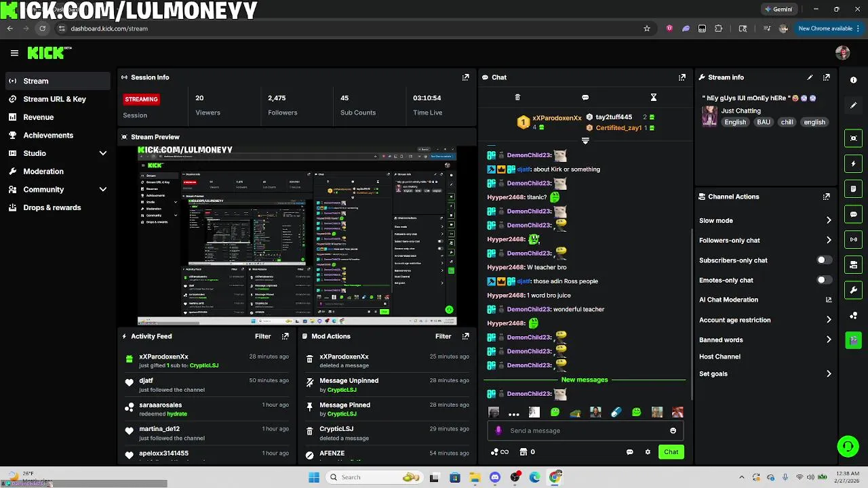The width and height of the screenshot is (868, 488).
Task: Open AI Chat Moderation external link icon
Action: tap(828, 300)
